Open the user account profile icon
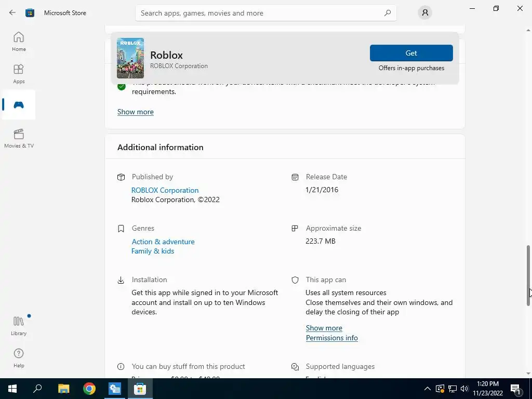The width and height of the screenshot is (532, 399). 425,13
